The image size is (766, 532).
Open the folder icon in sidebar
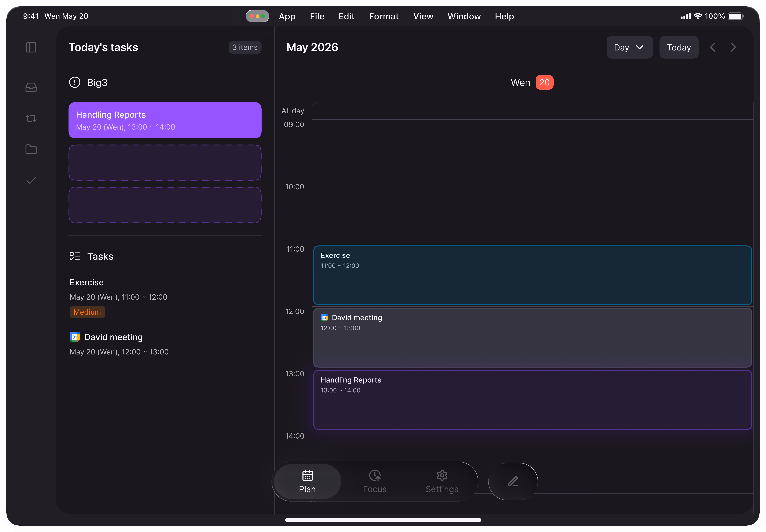(x=31, y=149)
